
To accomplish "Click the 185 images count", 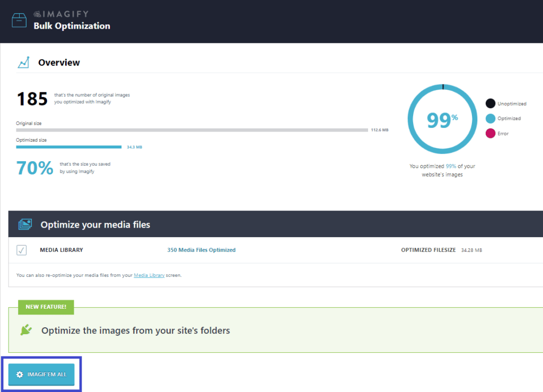I will [32, 99].
